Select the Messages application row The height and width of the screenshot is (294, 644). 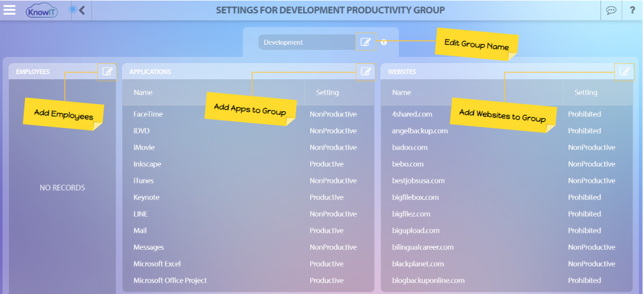click(x=248, y=247)
